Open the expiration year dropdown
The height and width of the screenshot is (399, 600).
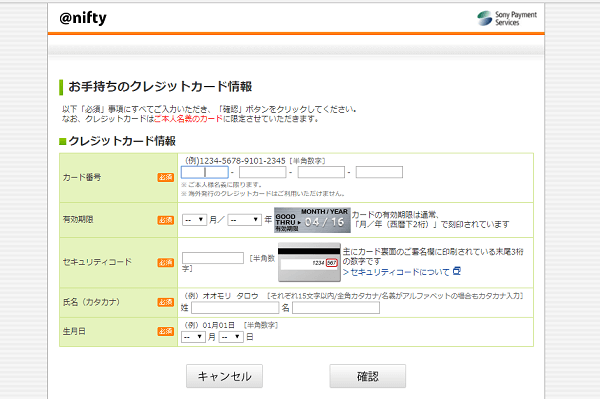(245, 220)
